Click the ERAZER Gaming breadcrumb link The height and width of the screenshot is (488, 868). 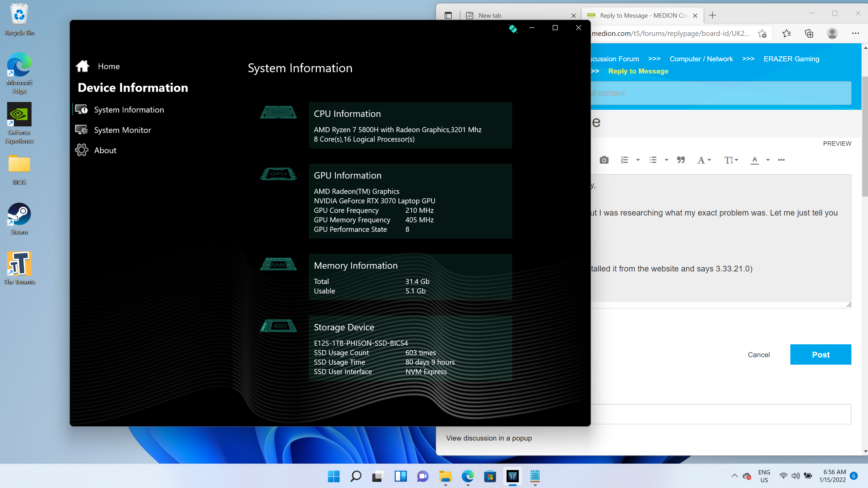(x=791, y=59)
